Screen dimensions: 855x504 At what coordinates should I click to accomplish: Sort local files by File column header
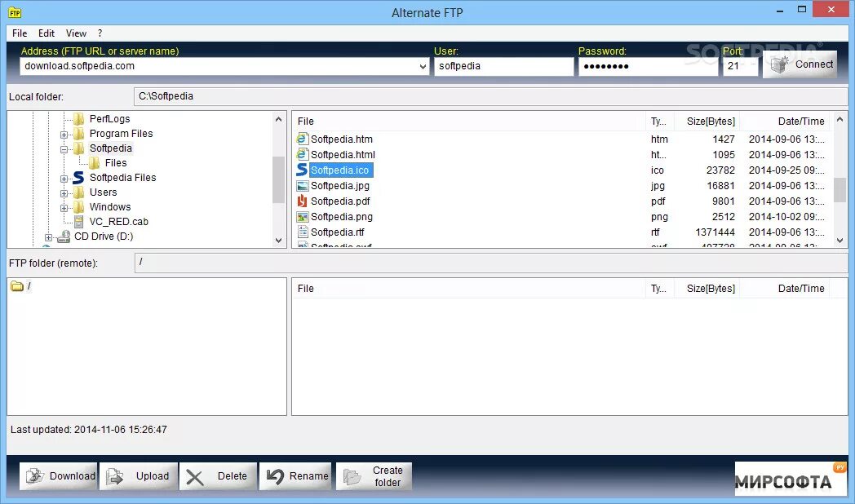click(469, 122)
